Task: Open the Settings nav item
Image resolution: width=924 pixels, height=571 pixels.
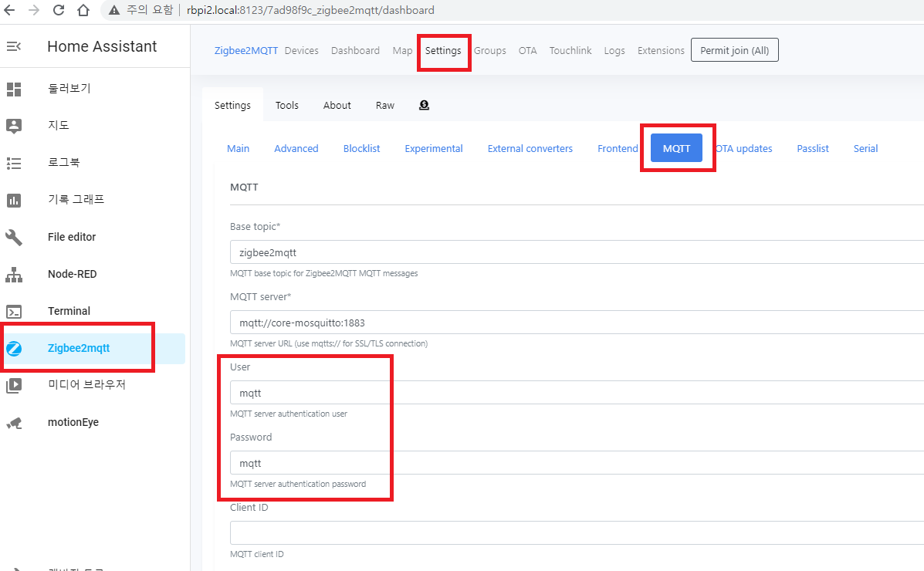Action: pos(443,51)
